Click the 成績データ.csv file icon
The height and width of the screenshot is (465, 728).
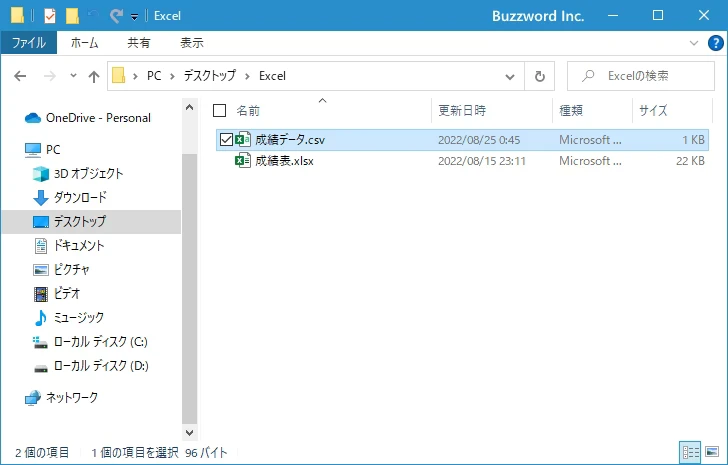243,139
